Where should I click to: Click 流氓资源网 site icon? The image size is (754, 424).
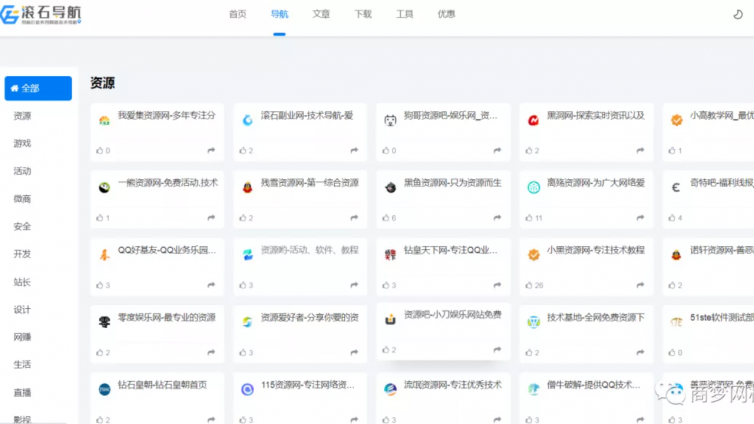click(x=390, y=389)
